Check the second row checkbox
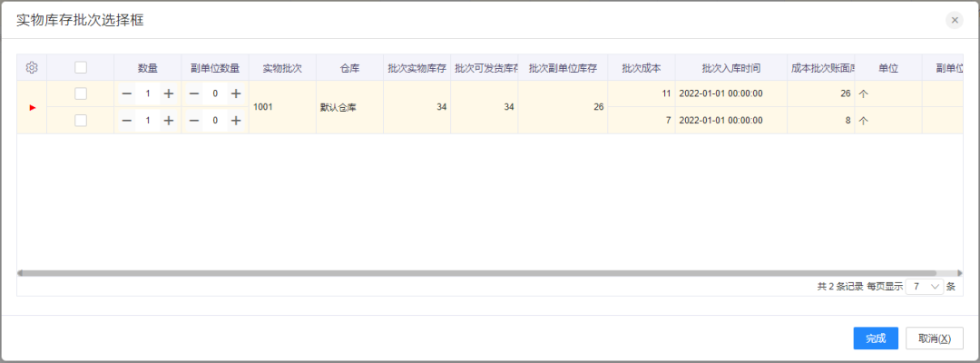The height and width of the screenshot is (363, 980). point(81,120)
